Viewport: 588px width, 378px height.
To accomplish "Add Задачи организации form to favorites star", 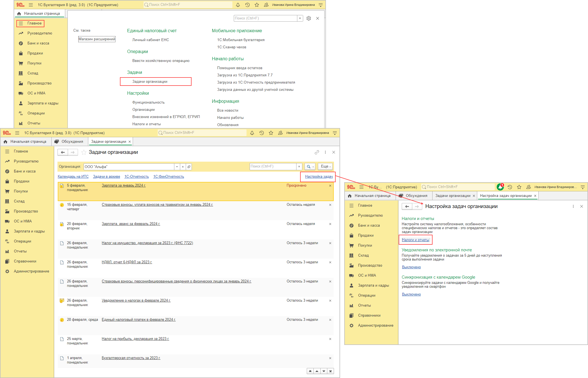I will [x=84, y=152].
